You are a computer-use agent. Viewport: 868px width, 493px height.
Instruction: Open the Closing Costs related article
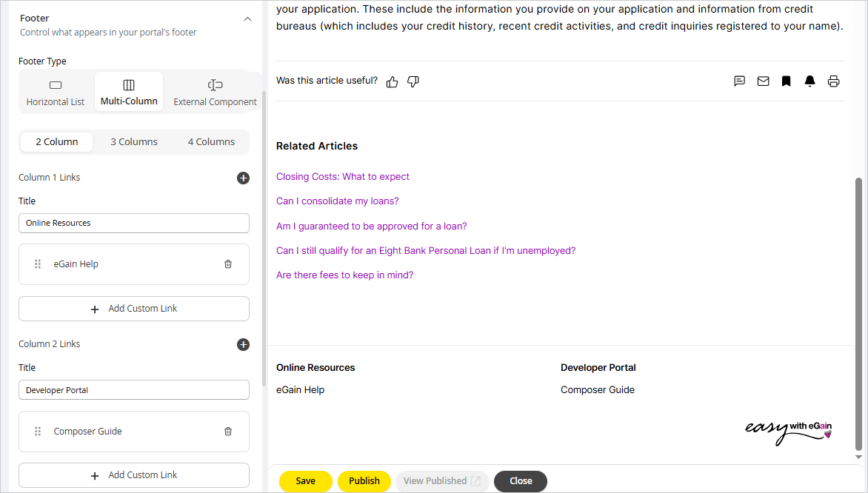coord(343,177)
